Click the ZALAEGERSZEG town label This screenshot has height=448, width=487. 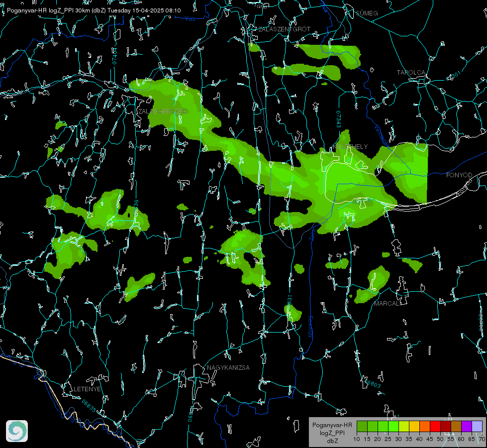pyautogui.click(x=163, y=112)
